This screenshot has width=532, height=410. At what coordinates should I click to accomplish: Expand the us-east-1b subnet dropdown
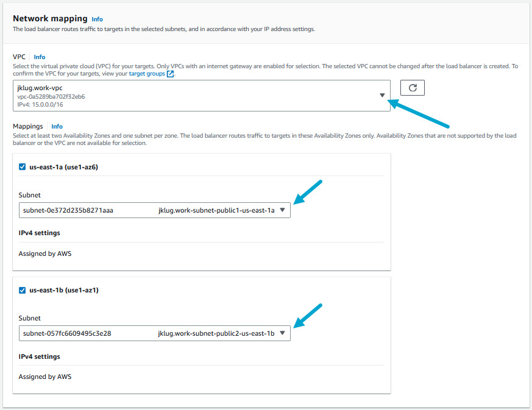tap(154, 333)
